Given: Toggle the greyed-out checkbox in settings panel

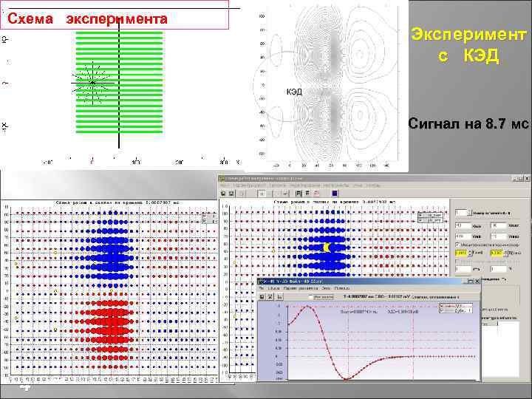Looking at the screenshot, I should [x=457, y=262].
